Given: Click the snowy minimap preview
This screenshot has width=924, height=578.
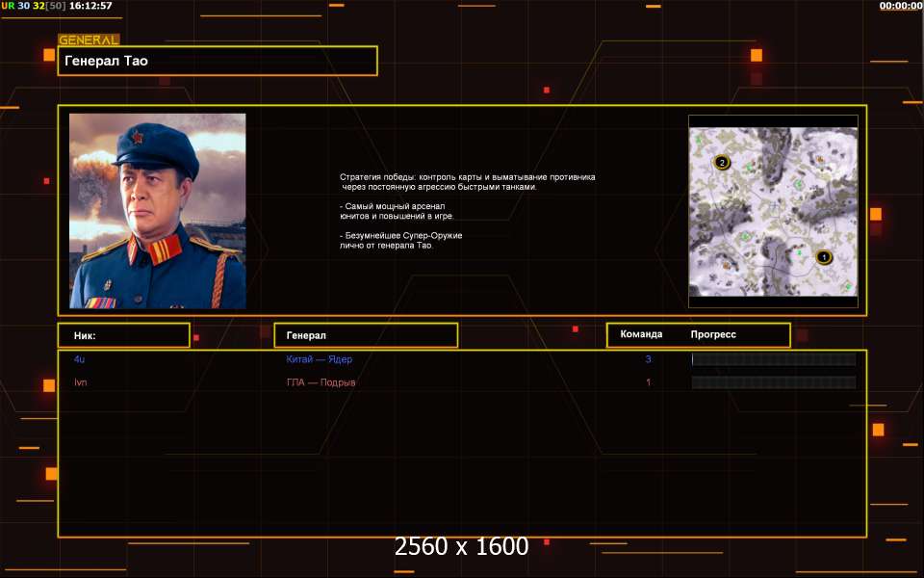Looking at the screenshot, I should (x=773, y=212).
